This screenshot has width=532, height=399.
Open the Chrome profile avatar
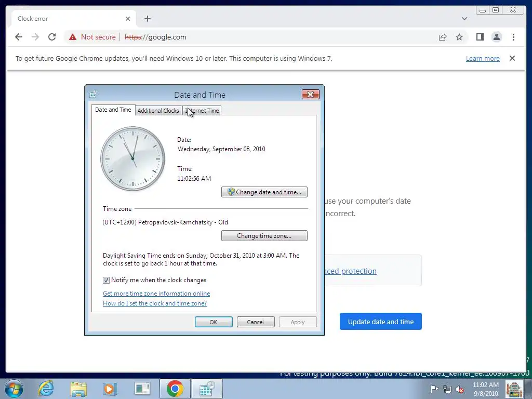[496, 37]
